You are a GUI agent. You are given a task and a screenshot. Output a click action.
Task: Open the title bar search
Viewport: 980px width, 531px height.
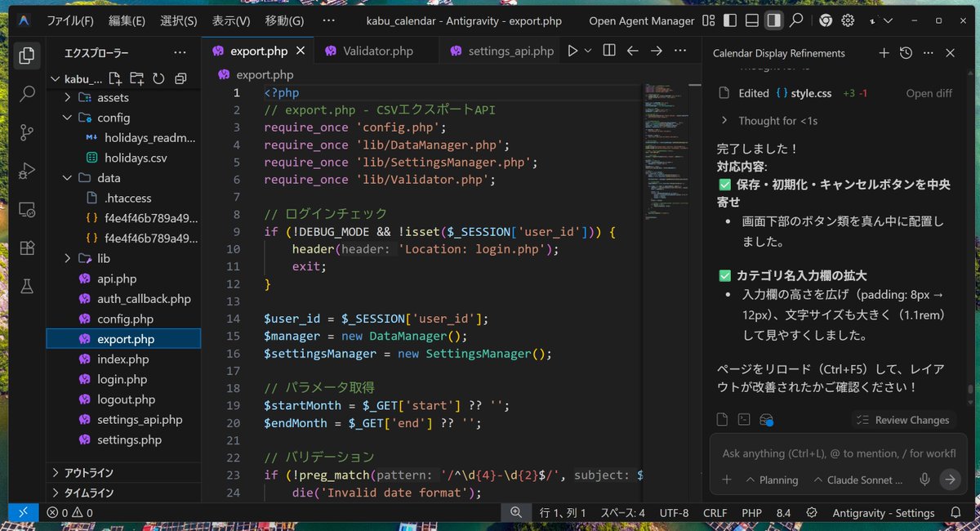[796, 20]
